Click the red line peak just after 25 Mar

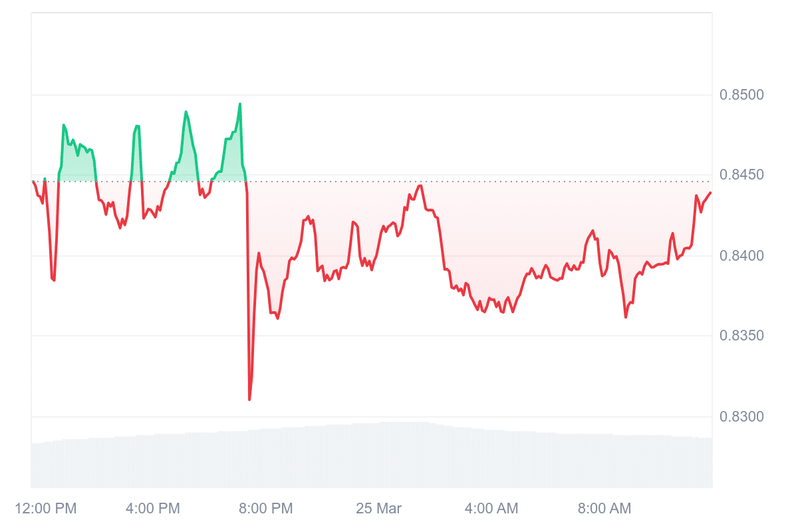[420, 186]
